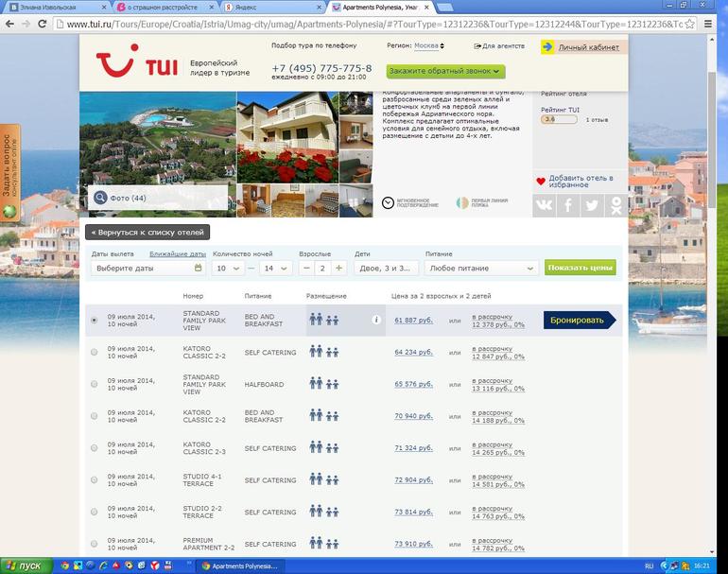
Task: Open region selector Москва
Action: pyautogui.click(x=429, y=45)
